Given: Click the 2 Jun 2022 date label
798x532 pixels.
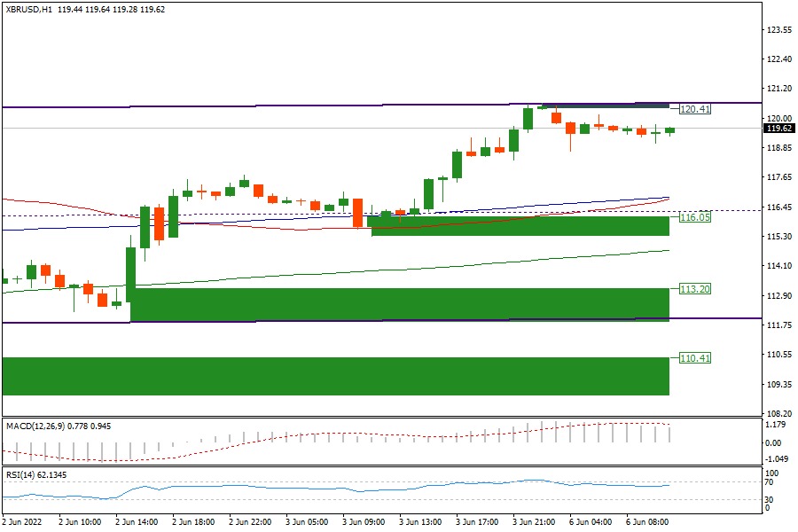Looking at the screenshot, I should click(x=22, y=523).
